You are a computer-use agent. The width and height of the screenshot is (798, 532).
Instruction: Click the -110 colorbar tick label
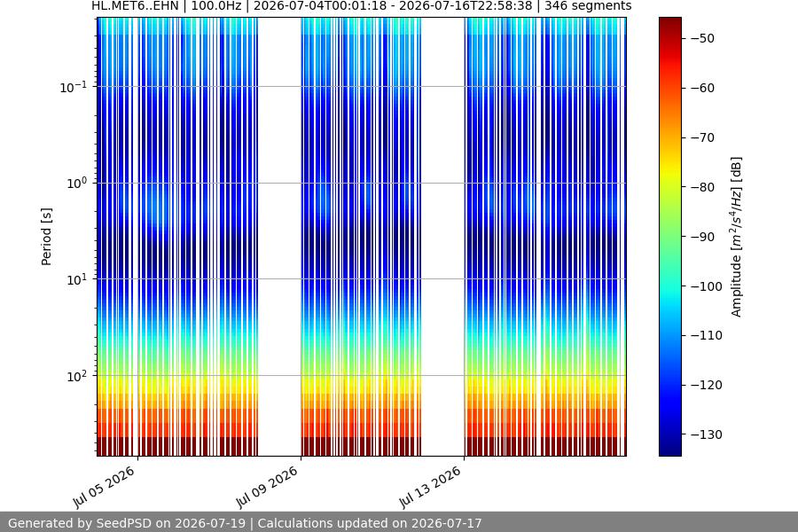coord(707,335)
